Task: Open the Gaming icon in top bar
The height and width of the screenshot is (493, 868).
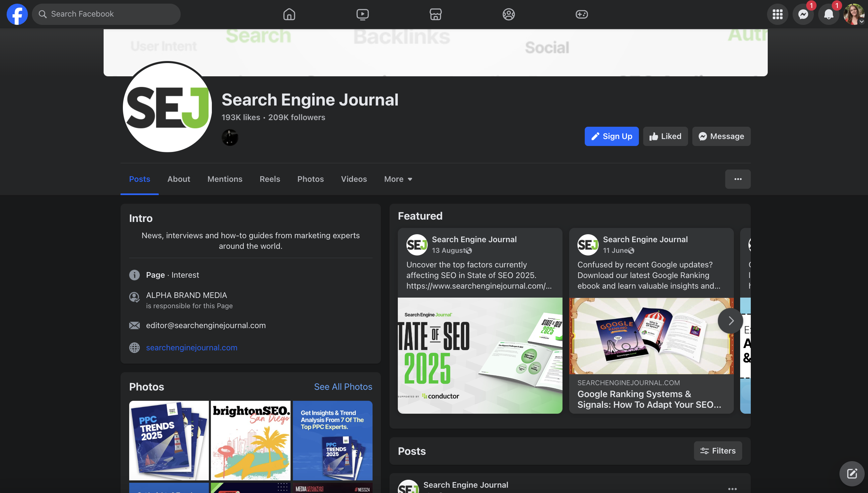Action: click(x=582, y=14)
